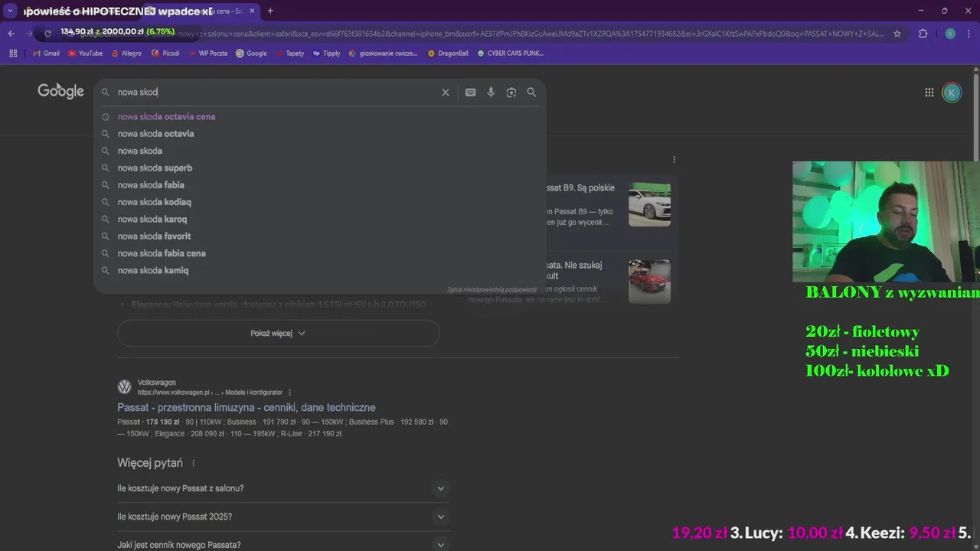Click into the search field with nowa skod

pyautogui.click(x=276, y=92)
